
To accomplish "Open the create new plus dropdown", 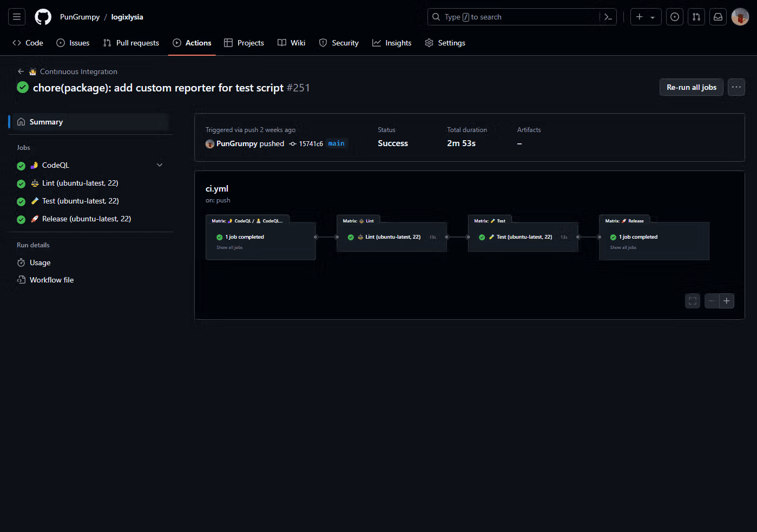I will pyautogui.click(x=646, y=17).
